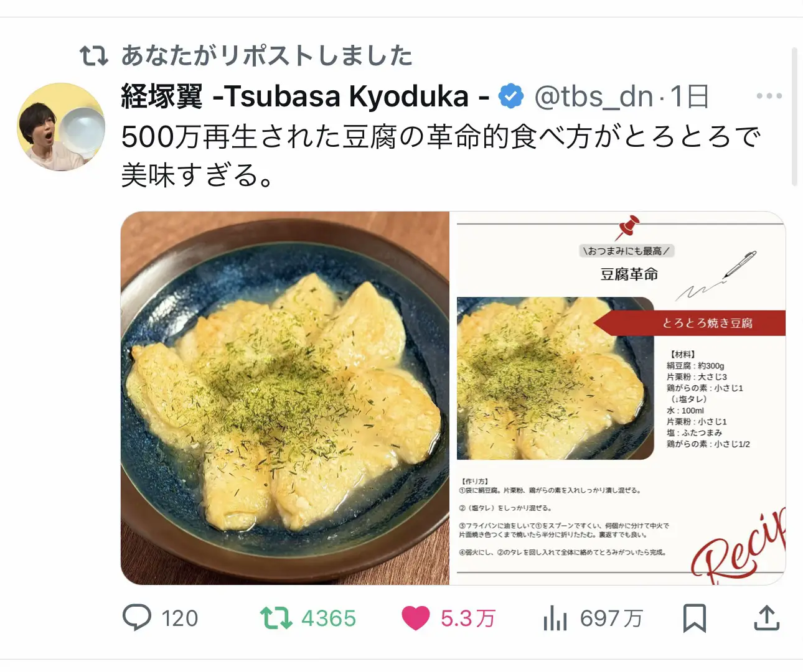Click the scrollbar on the right edge
This screenshot has width=803, height=672.
(794, 116)
